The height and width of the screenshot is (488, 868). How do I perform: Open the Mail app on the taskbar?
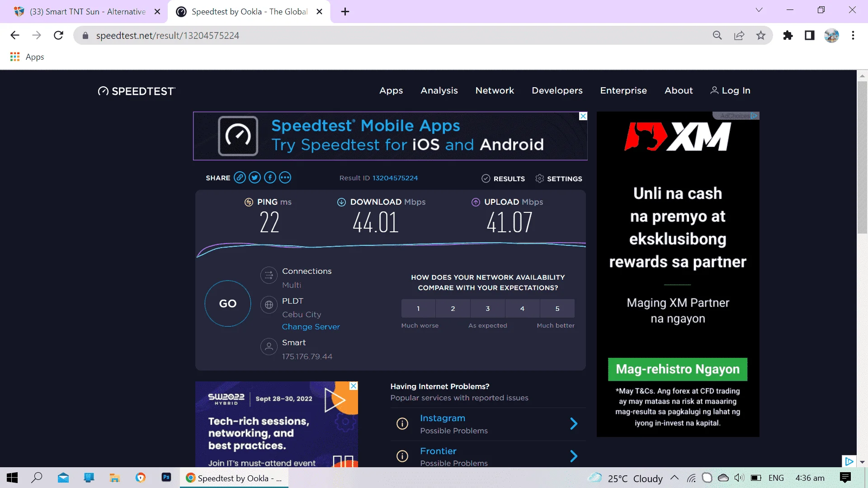click(63, 478)
